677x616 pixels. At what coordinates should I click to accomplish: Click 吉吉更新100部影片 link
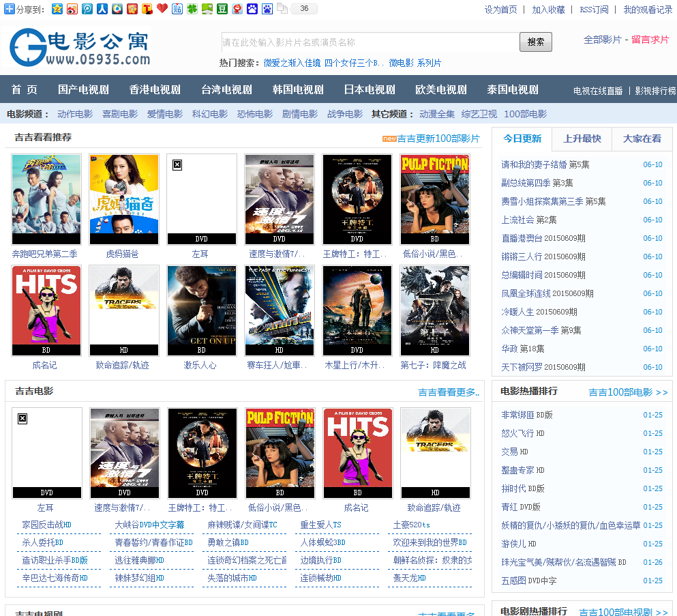pos(438,138)
